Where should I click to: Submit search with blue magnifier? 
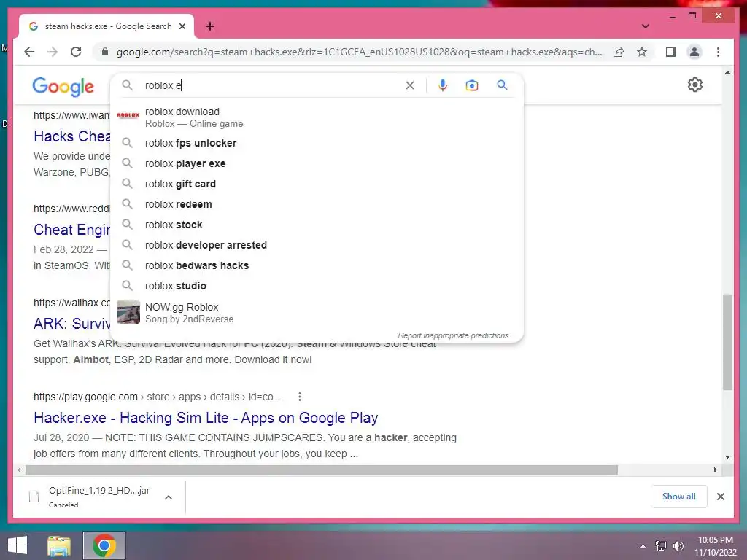pyautogui.click(x=502, y=85)
